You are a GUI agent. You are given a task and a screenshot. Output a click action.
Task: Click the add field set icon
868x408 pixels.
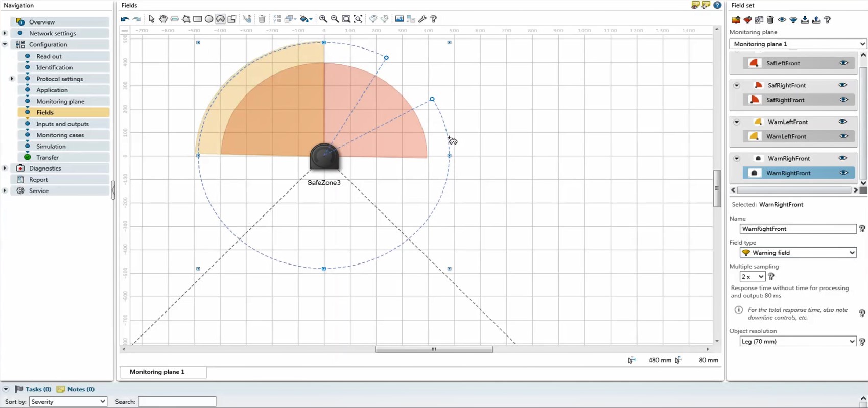(736, 20)
